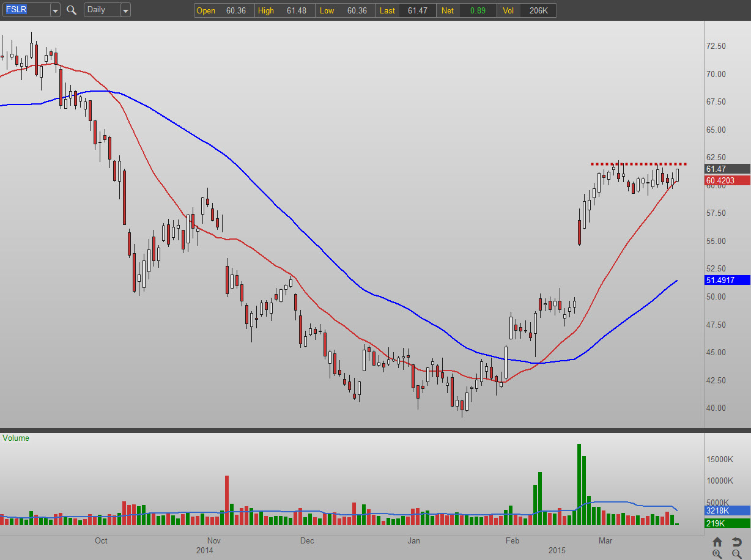The width and height of the screenshot is (751, 560).
Task: Click the Volume panel label
Action: pos(16,438)
